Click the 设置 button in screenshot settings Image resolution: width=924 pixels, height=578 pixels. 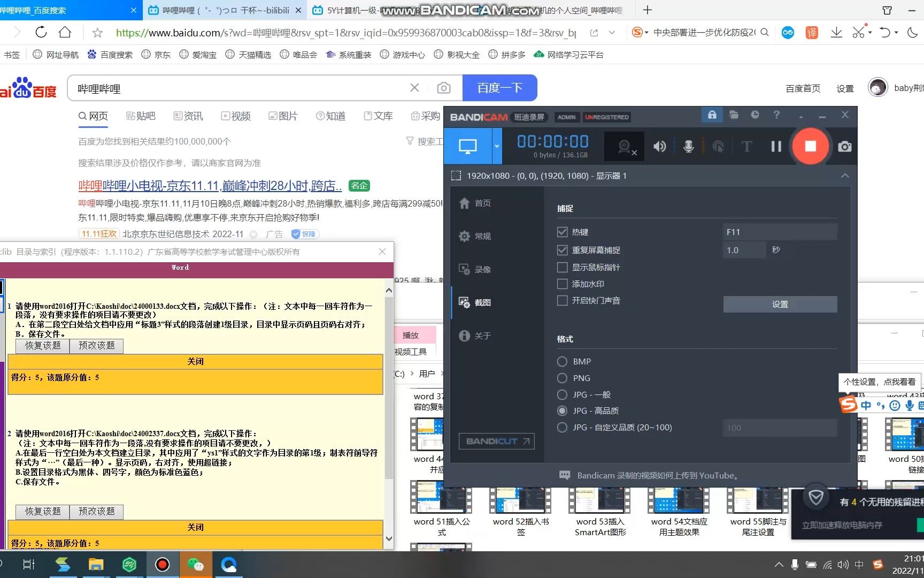tap(780, 304)
